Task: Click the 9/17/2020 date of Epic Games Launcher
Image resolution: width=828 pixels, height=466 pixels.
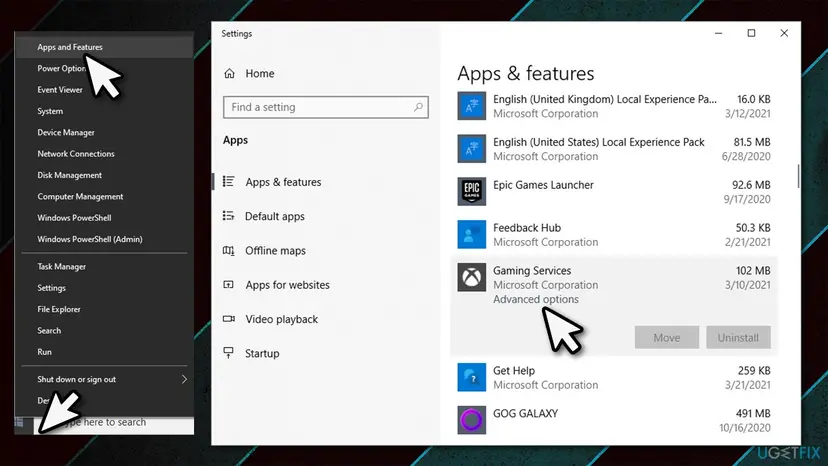Action: (x=747, y=199)
